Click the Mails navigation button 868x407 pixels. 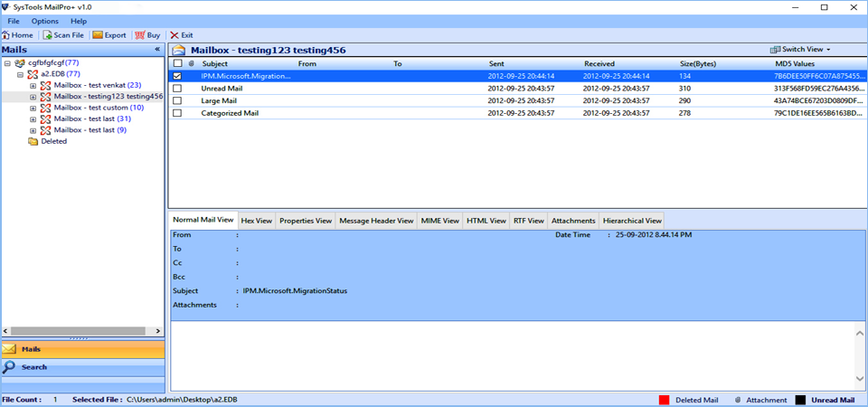[83, 349]
